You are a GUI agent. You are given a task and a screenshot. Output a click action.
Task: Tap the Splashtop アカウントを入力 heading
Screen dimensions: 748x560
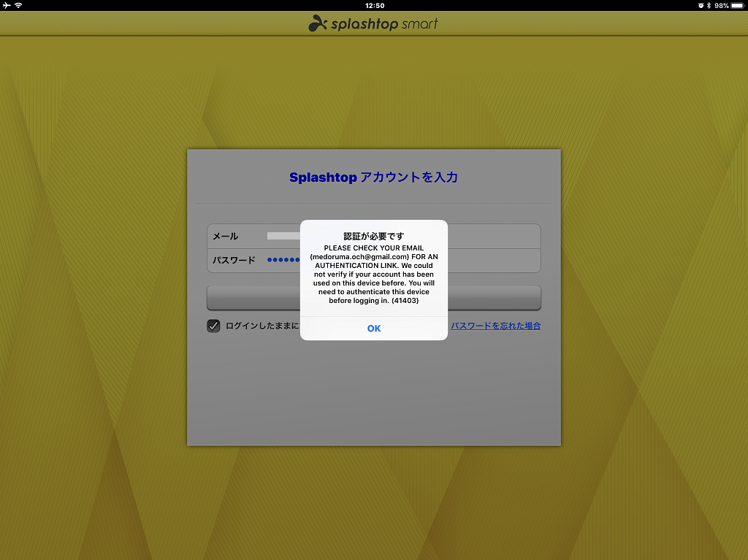(x=373, y=177)
